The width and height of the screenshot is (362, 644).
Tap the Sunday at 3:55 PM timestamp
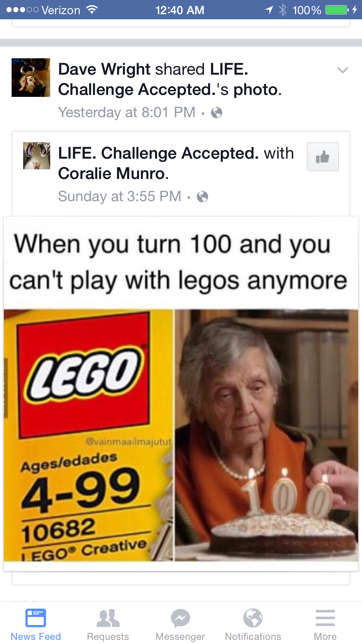[120, 196]
